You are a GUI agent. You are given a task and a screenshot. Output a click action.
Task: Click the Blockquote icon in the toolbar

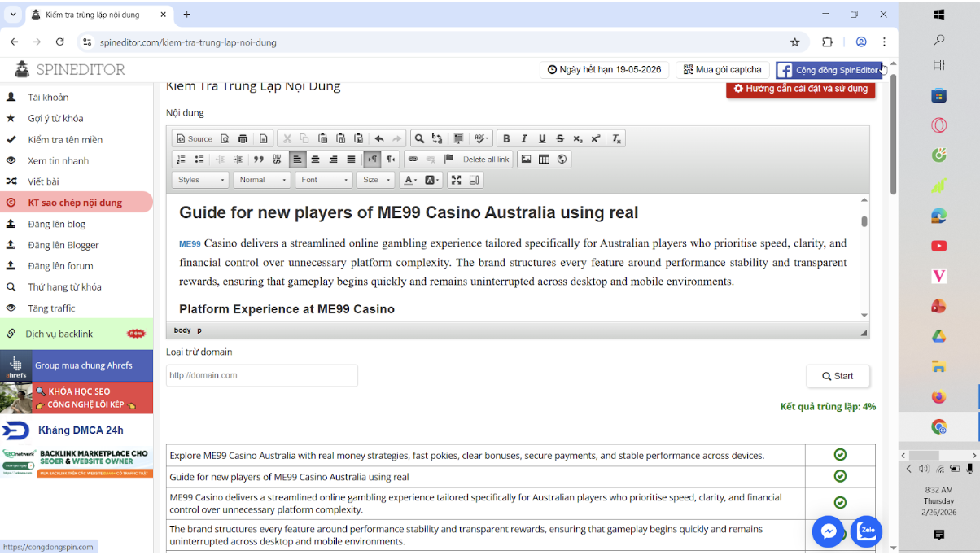(x=259, y=160)
